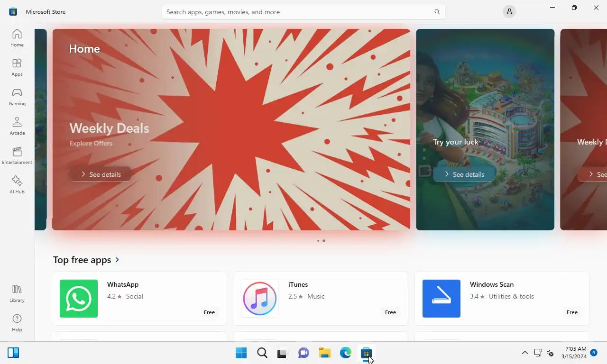Expand Top free apps list chevron
Viewport: 607px width, 364px height.
117,260
